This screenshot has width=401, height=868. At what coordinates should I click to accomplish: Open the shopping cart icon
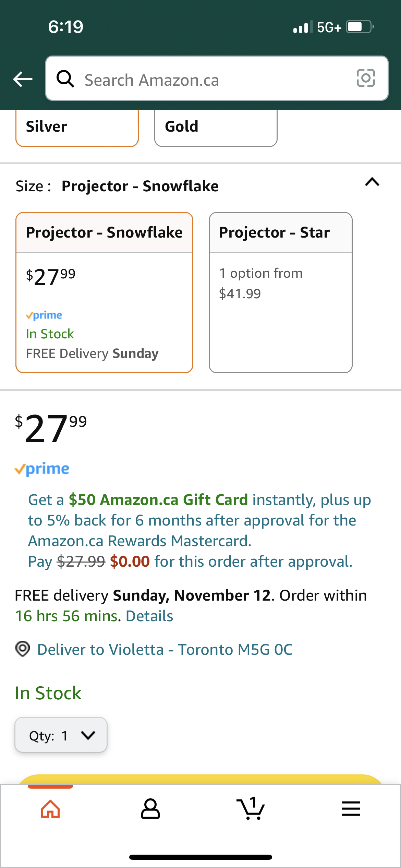coord(251,809)
